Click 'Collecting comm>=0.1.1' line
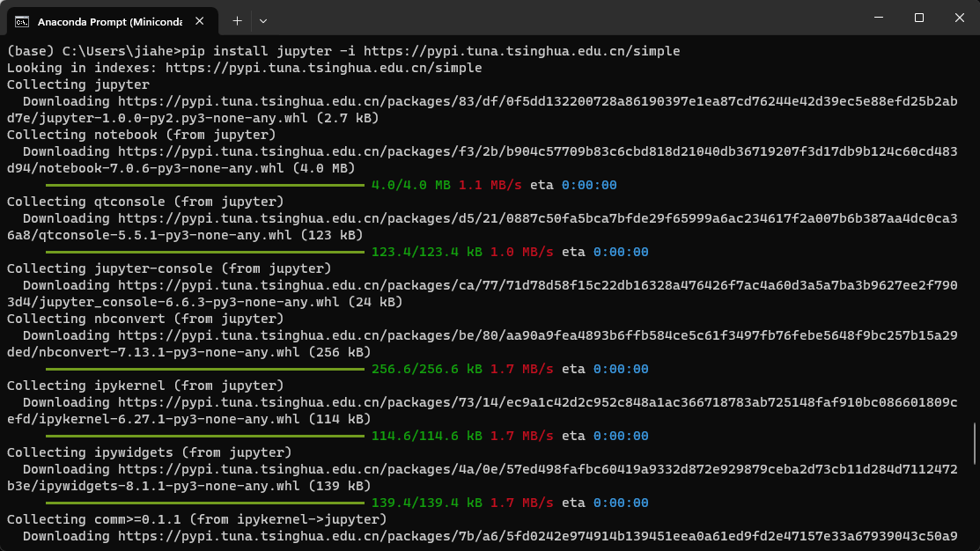The height and width of the screenshot is (551, 980). (x=197, y=519)
